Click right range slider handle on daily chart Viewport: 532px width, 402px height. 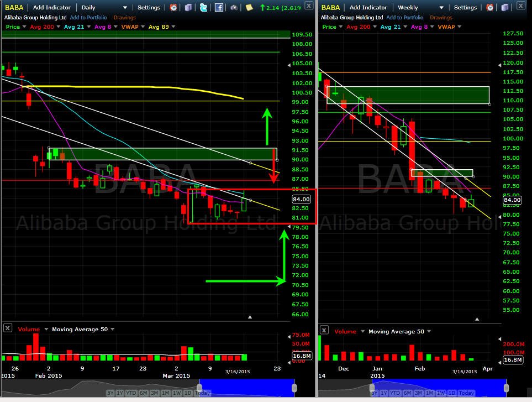(294, 388)
